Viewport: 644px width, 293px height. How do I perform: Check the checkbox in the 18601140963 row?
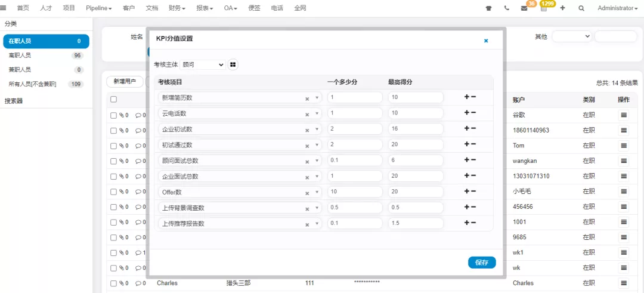click(x=114, y=131)
